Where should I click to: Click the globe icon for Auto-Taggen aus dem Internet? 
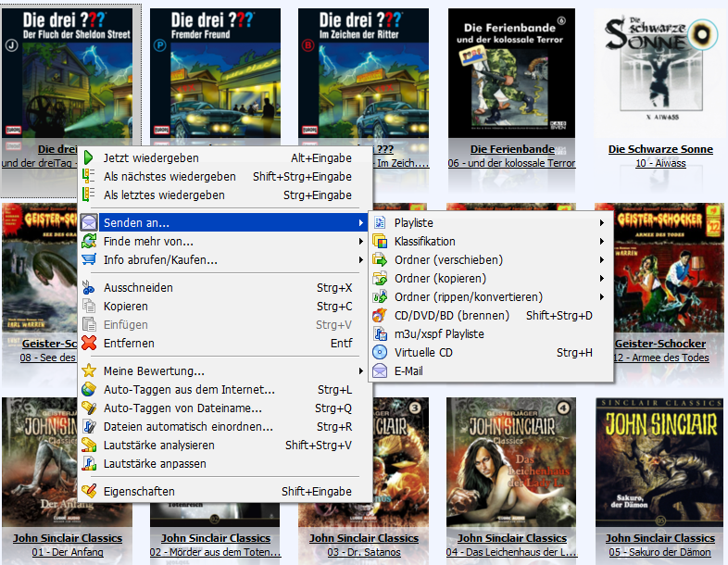(89, 390)
